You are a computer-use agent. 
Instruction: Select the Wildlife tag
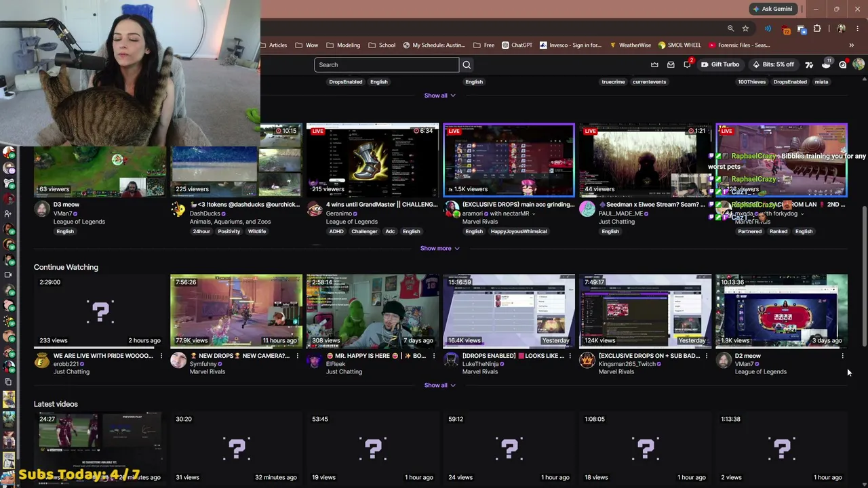pyautogui.click(x=257, y=231)
